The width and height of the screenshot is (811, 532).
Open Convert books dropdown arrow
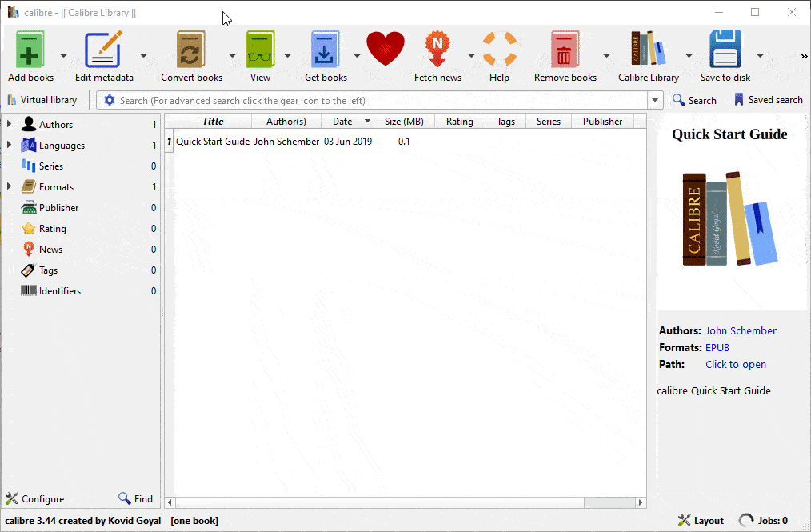(x=232, y=55)
